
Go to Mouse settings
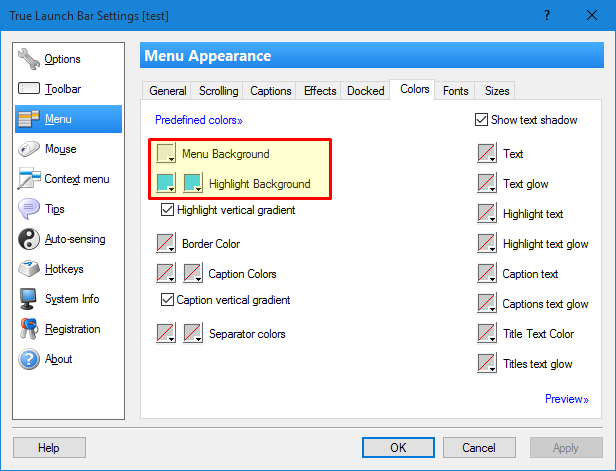click(60, 149)
